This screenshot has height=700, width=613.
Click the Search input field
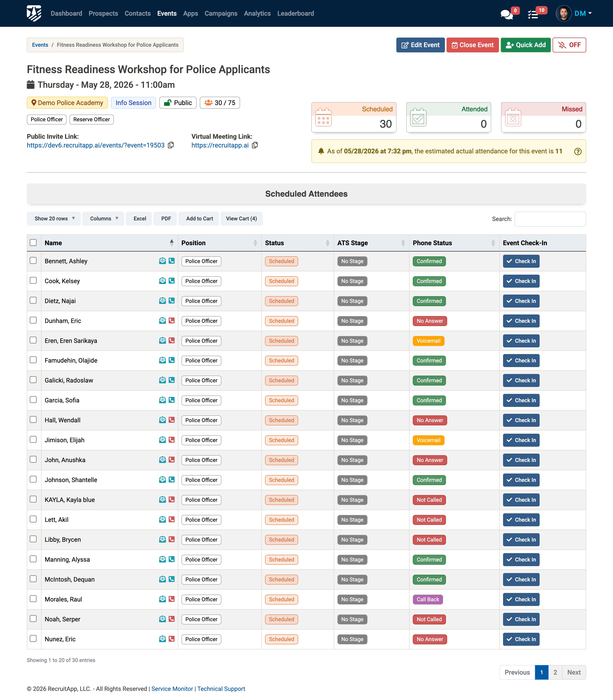(550, 219)
